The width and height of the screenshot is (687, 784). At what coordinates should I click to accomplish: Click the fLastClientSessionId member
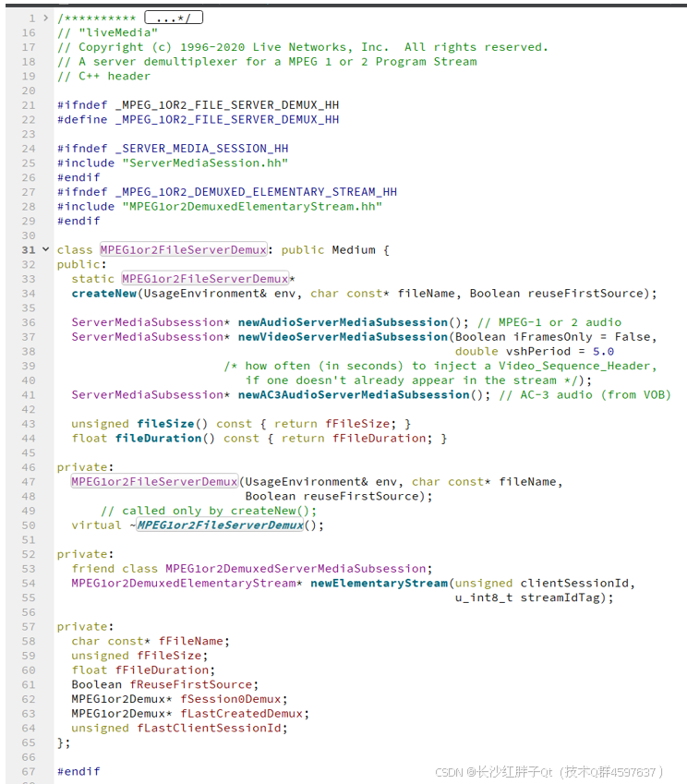coord(209,729)
